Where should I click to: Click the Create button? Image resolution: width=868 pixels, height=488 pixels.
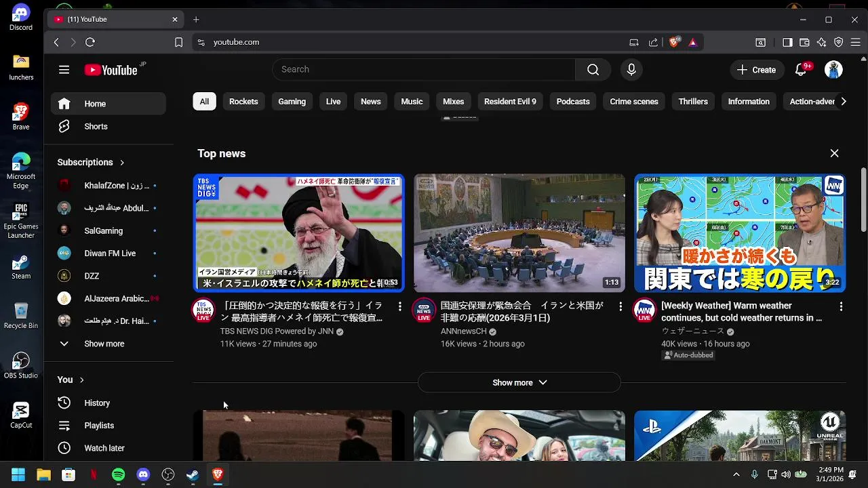[x=757, y=70]
